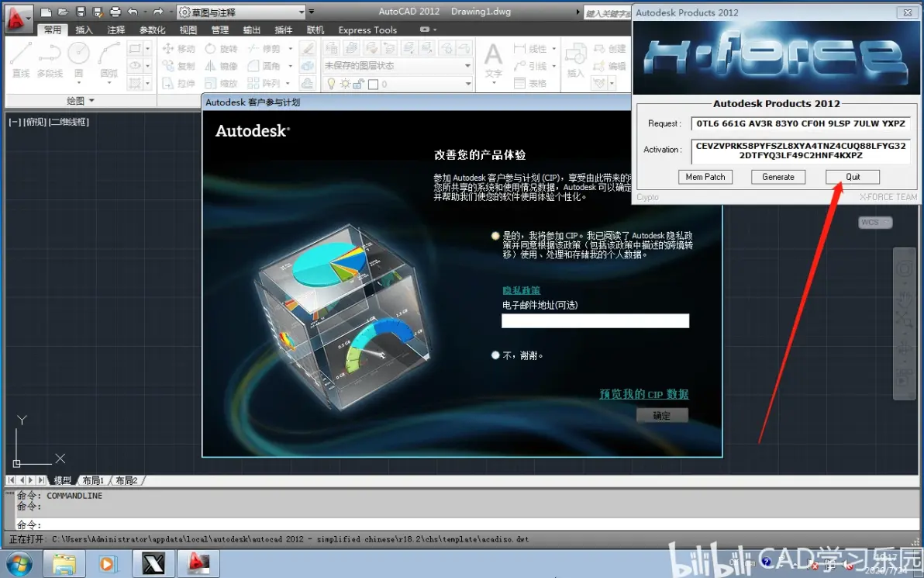Select the 镜像 (Mirror) tool
Screen dimensions: 924x578
tap(222, 66)
